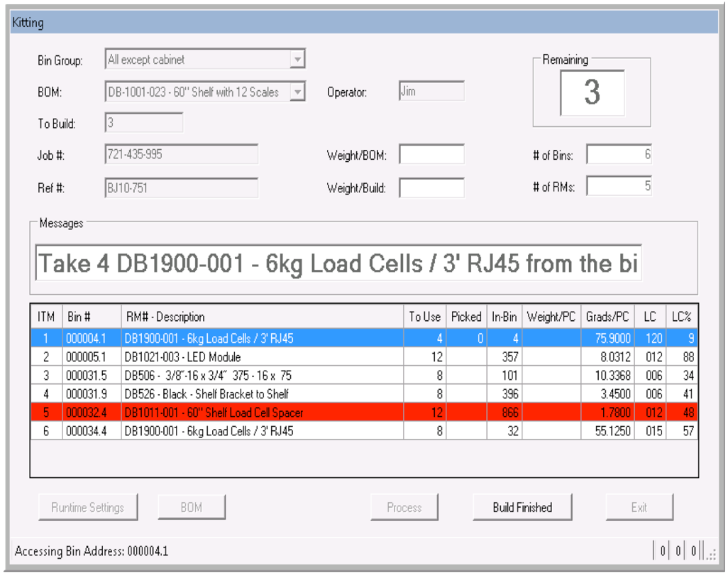728x578 pixels.
Task: Click the Bin # column header
Action: (x=92, y=317)
